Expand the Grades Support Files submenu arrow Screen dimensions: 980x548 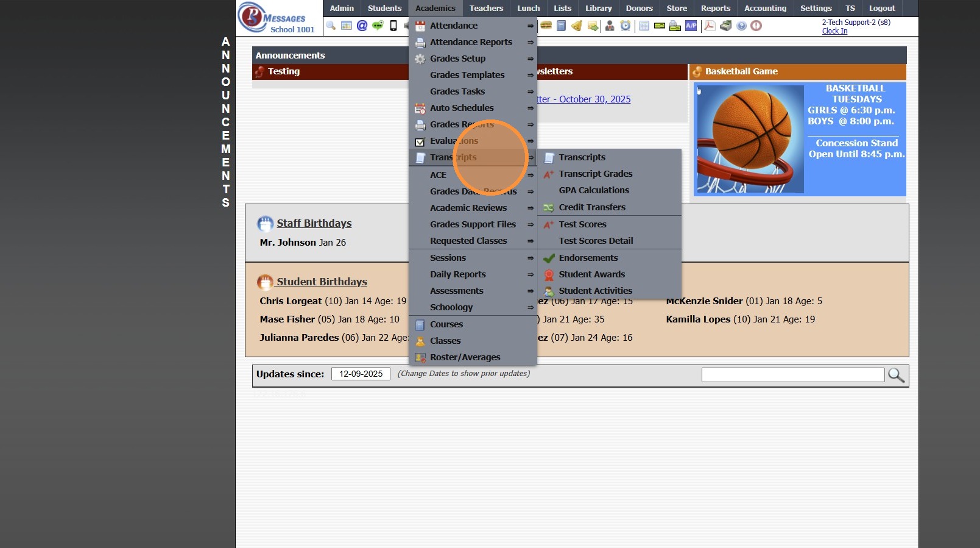[x=531, y=224]
